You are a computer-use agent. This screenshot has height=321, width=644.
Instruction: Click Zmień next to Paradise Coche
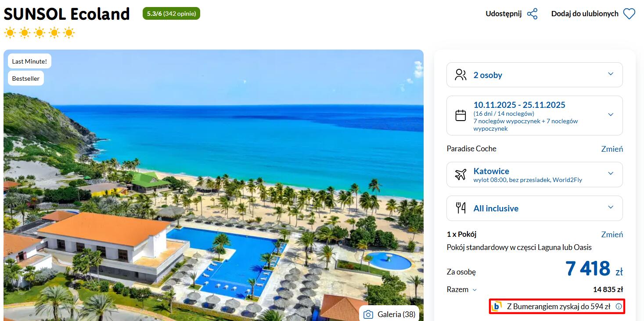point(612,149)
